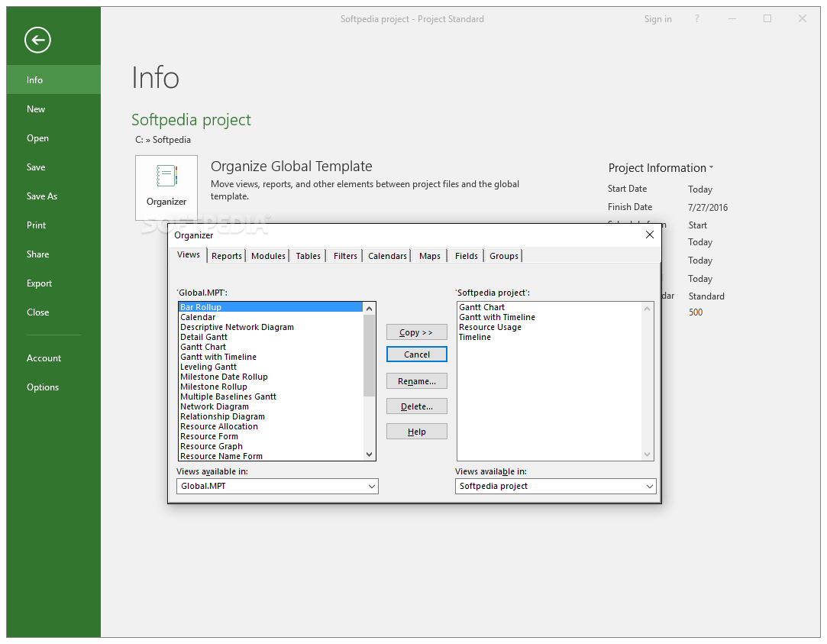Switch to the Reports tab

pyautogui.click(x=227, y=256)
